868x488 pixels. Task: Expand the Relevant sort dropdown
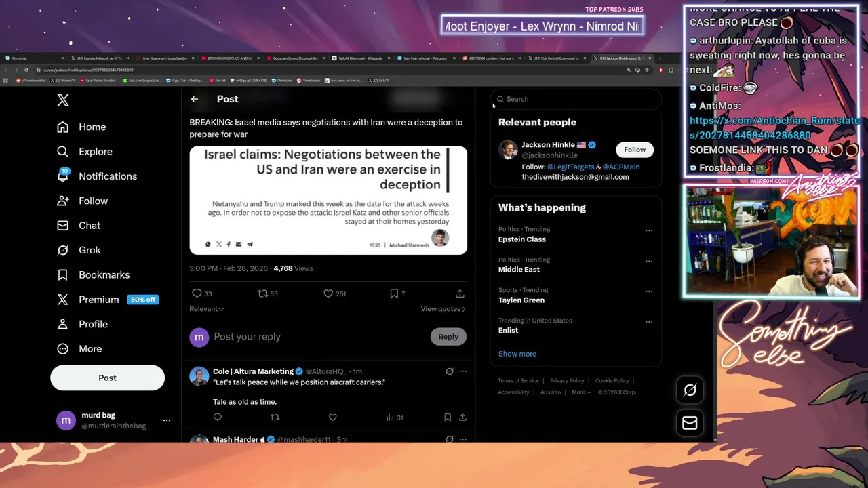(x=206, y=309)
